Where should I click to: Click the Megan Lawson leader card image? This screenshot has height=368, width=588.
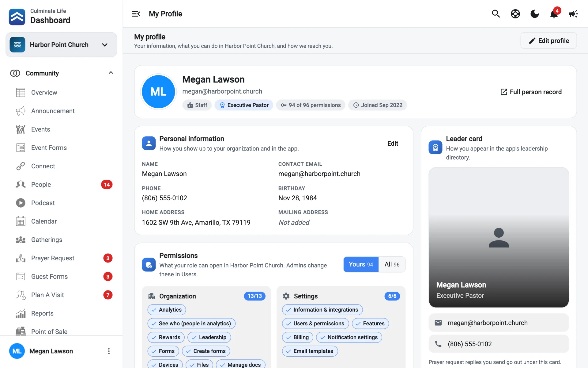[x=499, y=237]
